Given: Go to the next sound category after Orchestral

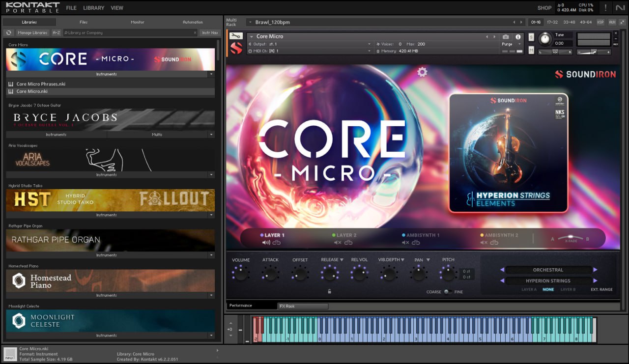Looking at the screenshot, I should [595, 270].
